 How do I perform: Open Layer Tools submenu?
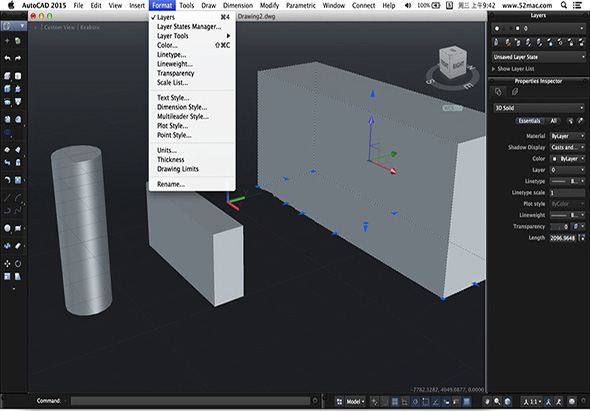pyautogui.click(x=192, y=36)
